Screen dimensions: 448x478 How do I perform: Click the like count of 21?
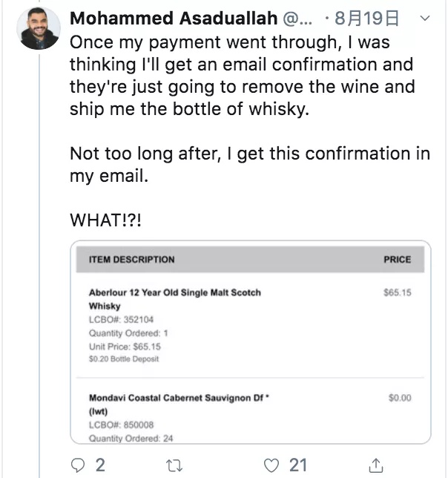tap(298, 465)
